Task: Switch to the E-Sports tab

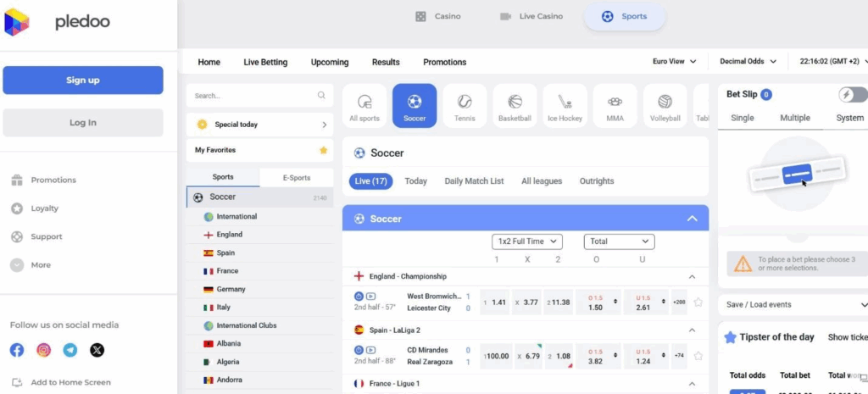Action: tap(296, 177)
